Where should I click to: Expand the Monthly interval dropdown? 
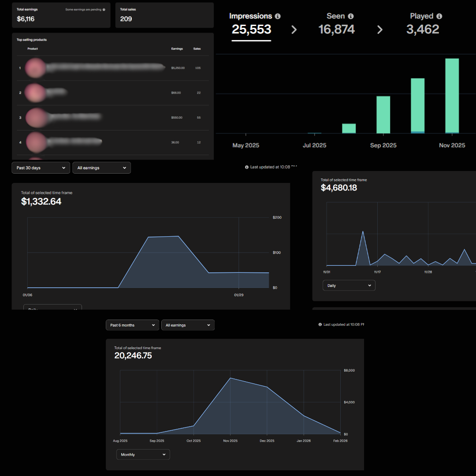click(x=143, y=454)
